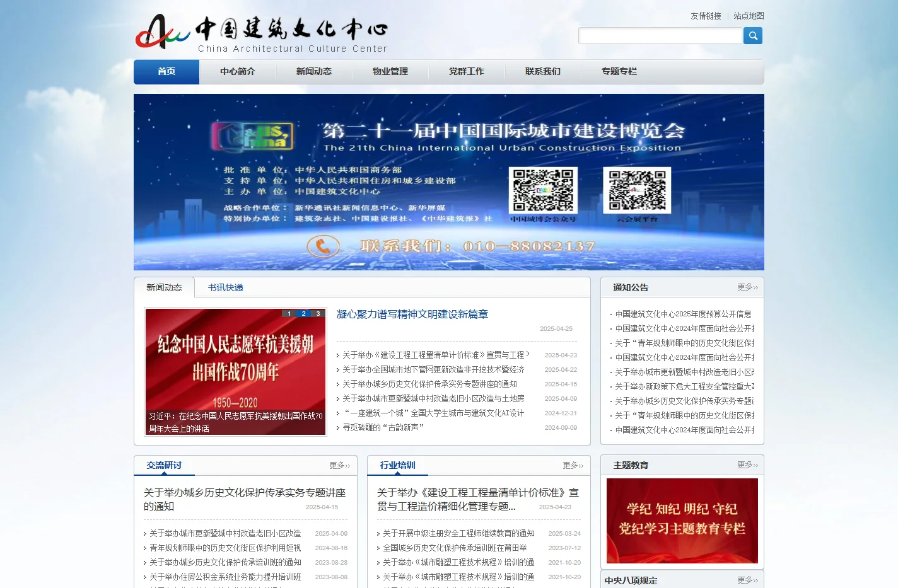
Task: Click 更多 in the 主题教育 panel
Action: coord(748,465)
